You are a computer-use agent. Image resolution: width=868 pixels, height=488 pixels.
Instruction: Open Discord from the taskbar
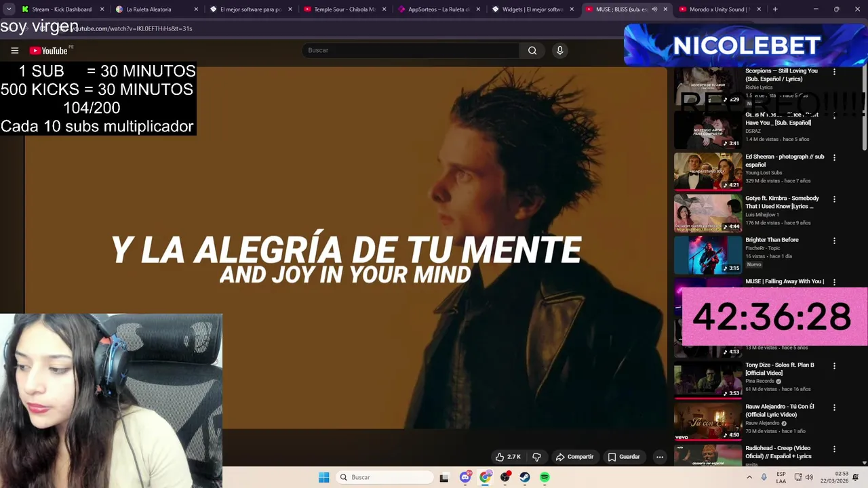[465, 477]
